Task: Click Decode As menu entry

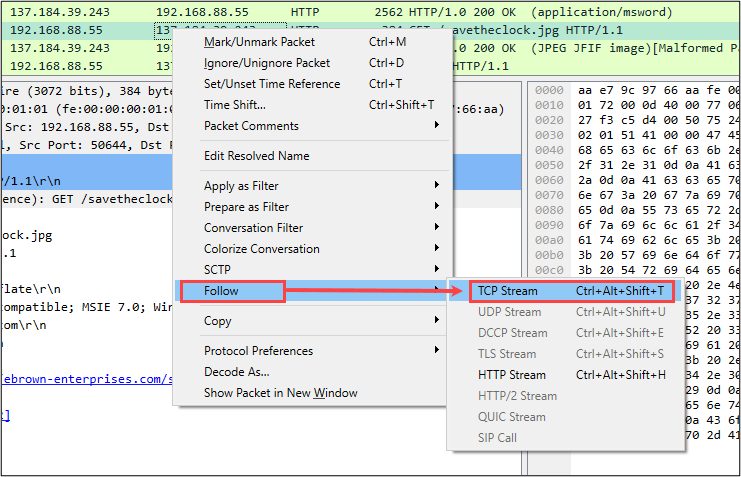Action: click(238, 372)
